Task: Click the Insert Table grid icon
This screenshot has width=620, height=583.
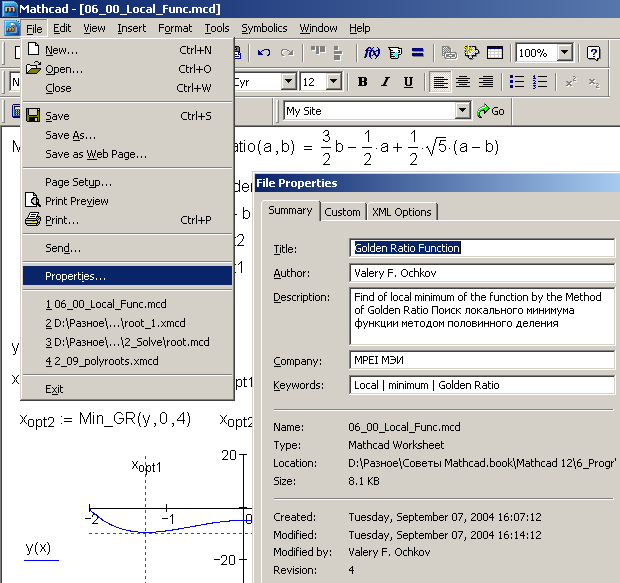Action: [495, 53]
